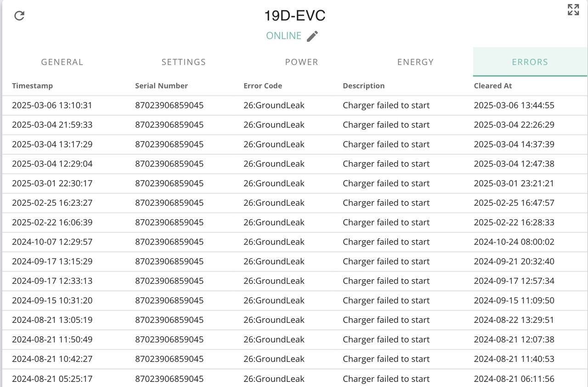Click cleared time 2024-08-21 12:07:38
Image resolution: width=588 pixels, height=387 pixels.
coord(514,339)
